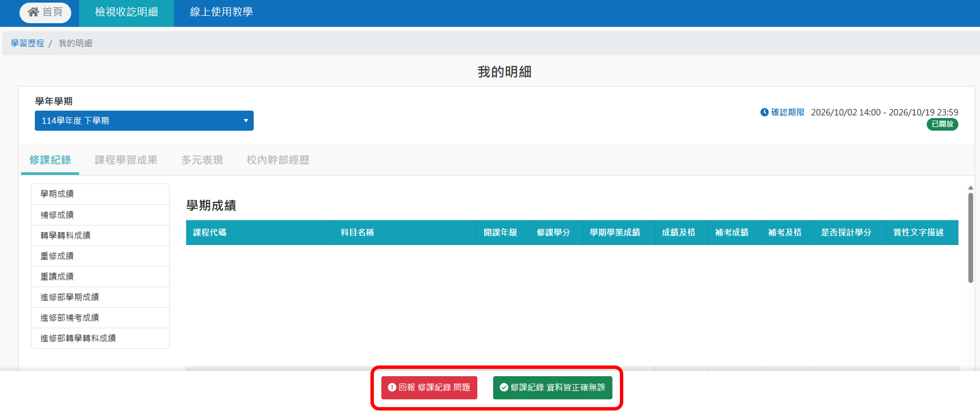The image size is (980, 412).
Task: Click the 成績及格 column header
Action: 682,232
